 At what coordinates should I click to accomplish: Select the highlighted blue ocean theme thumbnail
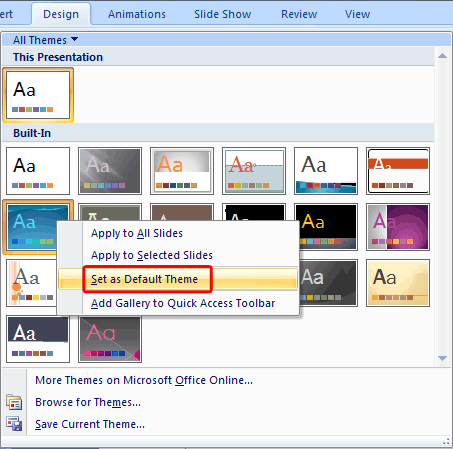(31, 227)
